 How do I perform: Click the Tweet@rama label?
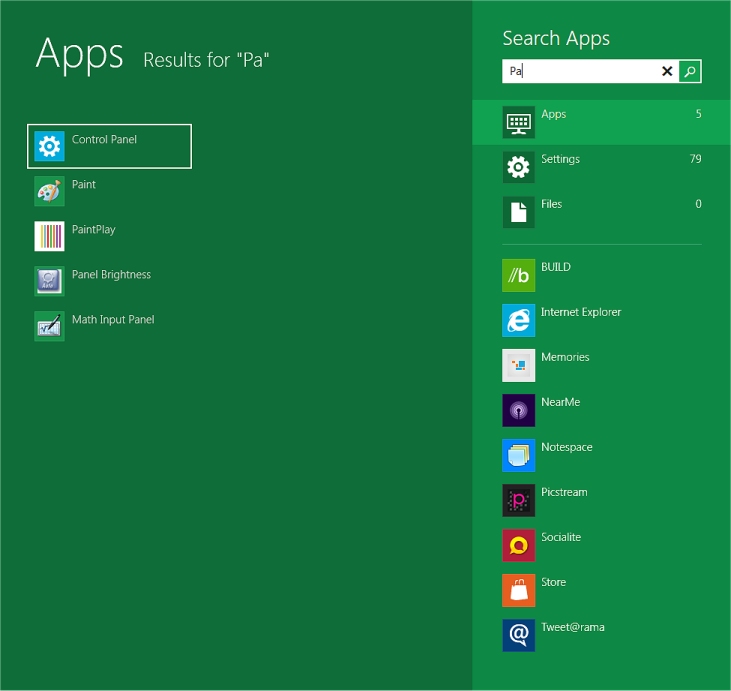[573, 628]
